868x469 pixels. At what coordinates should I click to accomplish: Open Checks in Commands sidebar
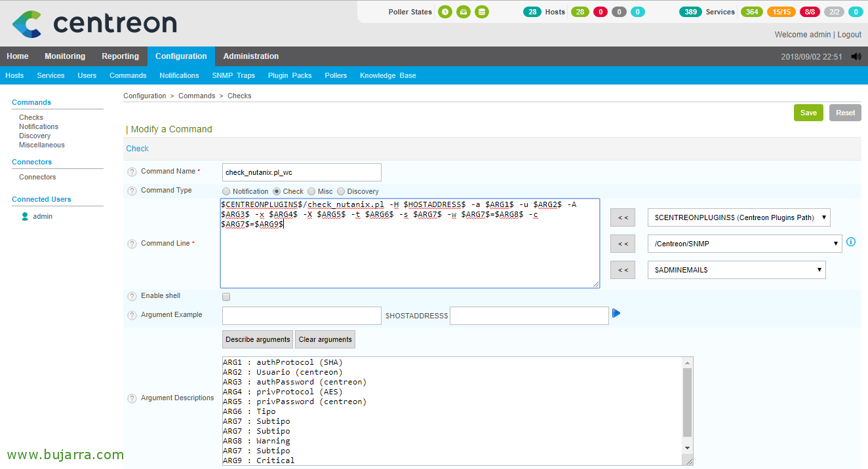tap(31, 117)
